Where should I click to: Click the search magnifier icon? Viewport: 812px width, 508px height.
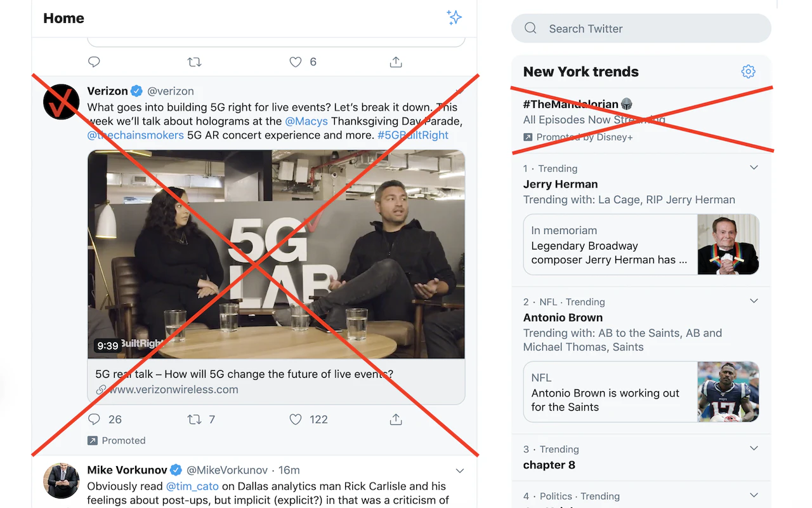pyautogui.click(x=530, y=28)
